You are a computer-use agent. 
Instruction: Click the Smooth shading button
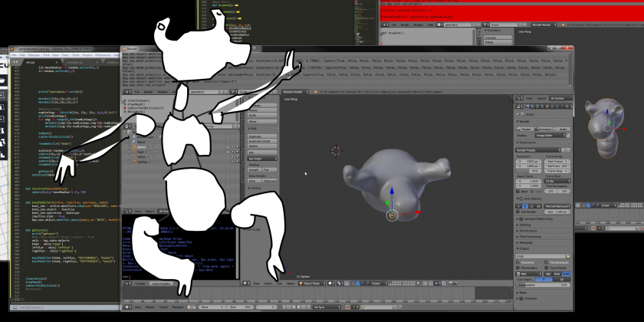(x=255, y=169)
